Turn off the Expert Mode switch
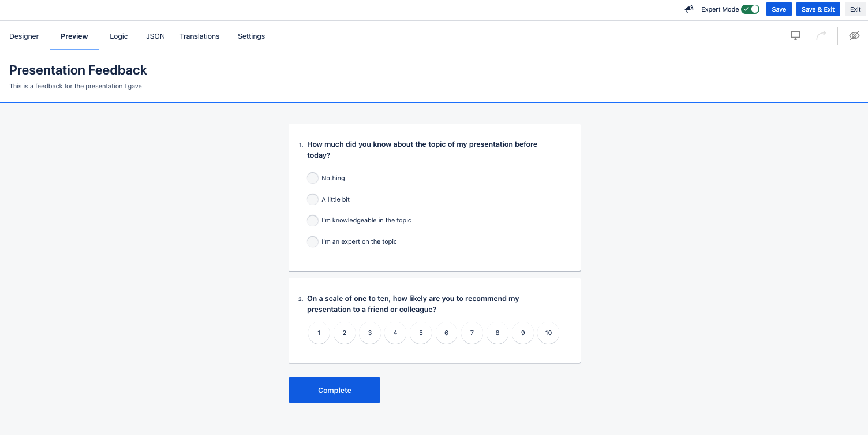 coord(750,9)
